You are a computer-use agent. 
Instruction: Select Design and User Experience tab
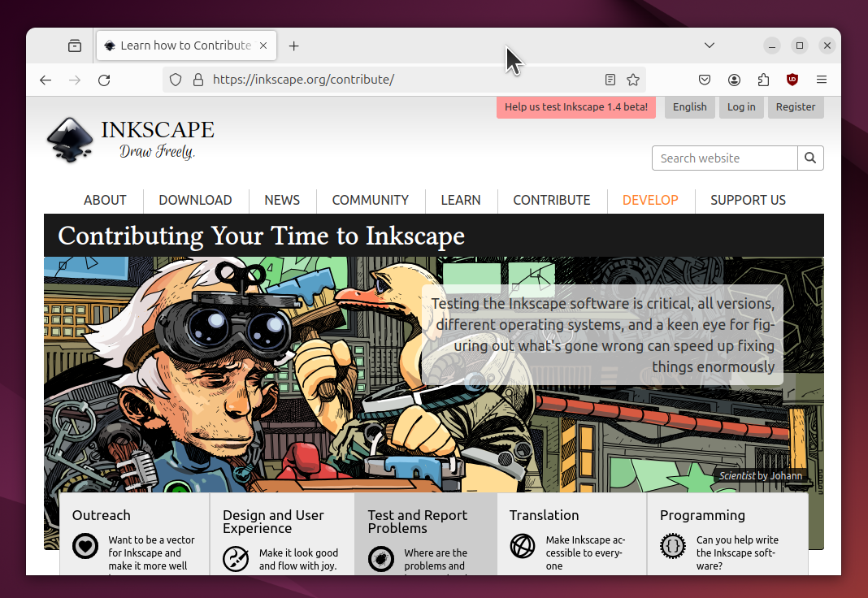click(x=273, y=522)
